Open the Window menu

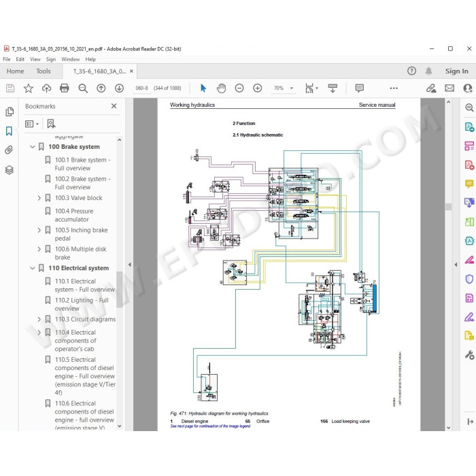click(71, 59)
